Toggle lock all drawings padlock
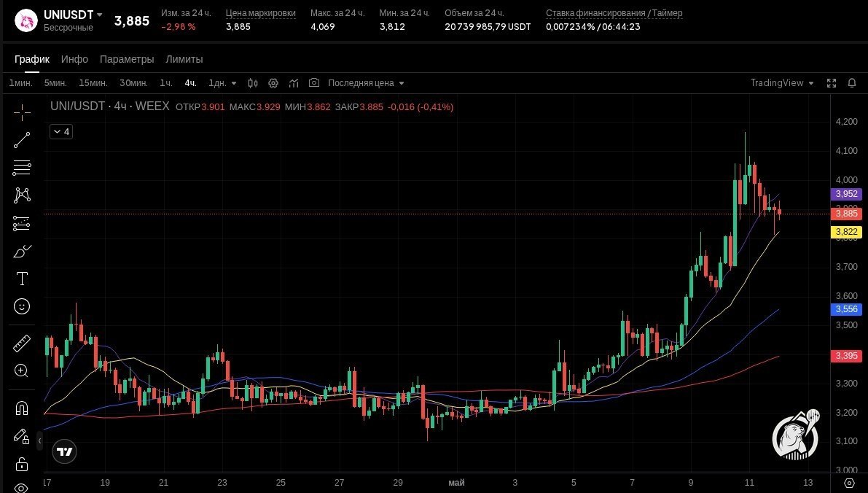The width and height of the screenshot is (868, 493). (22, 464)
